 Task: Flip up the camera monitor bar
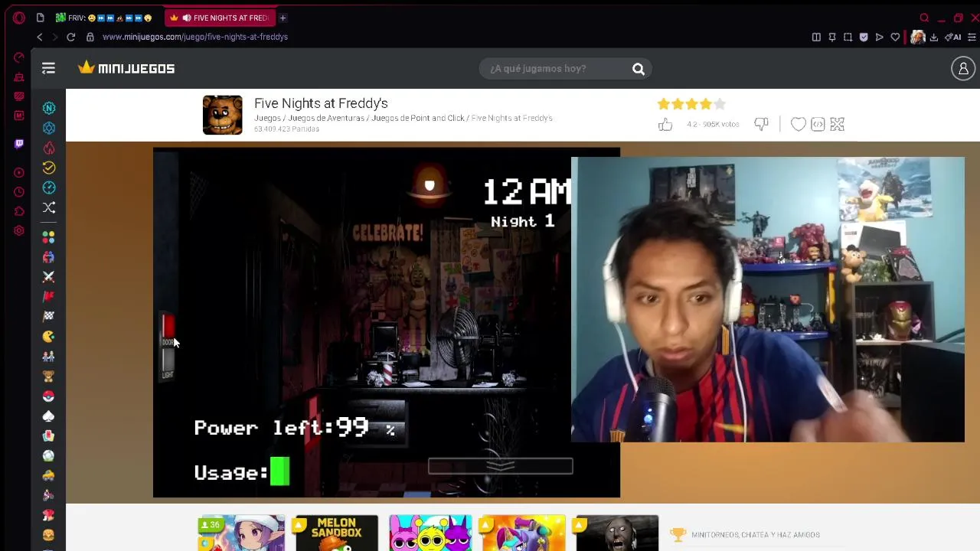(500, 466)
